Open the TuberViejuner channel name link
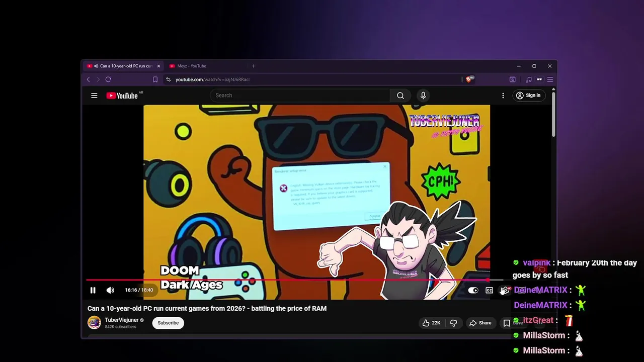The image size is (644, 362). tap(122, 320)
